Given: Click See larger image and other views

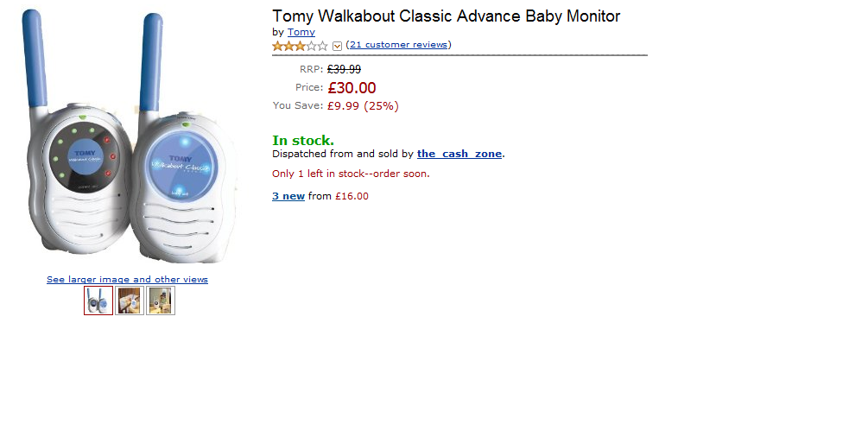Looking at the screenshot, I should coord(127,280).
